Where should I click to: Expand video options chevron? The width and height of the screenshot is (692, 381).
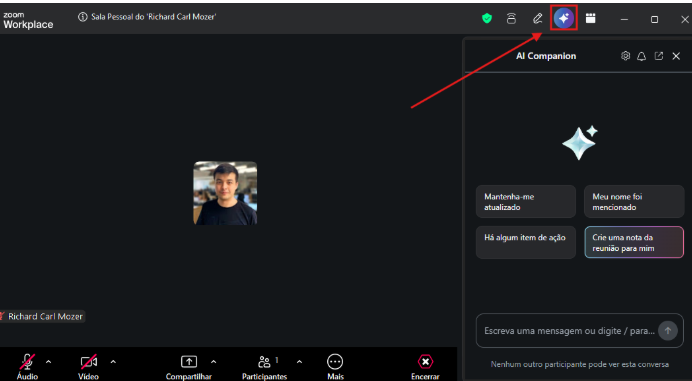pos(113,362)
